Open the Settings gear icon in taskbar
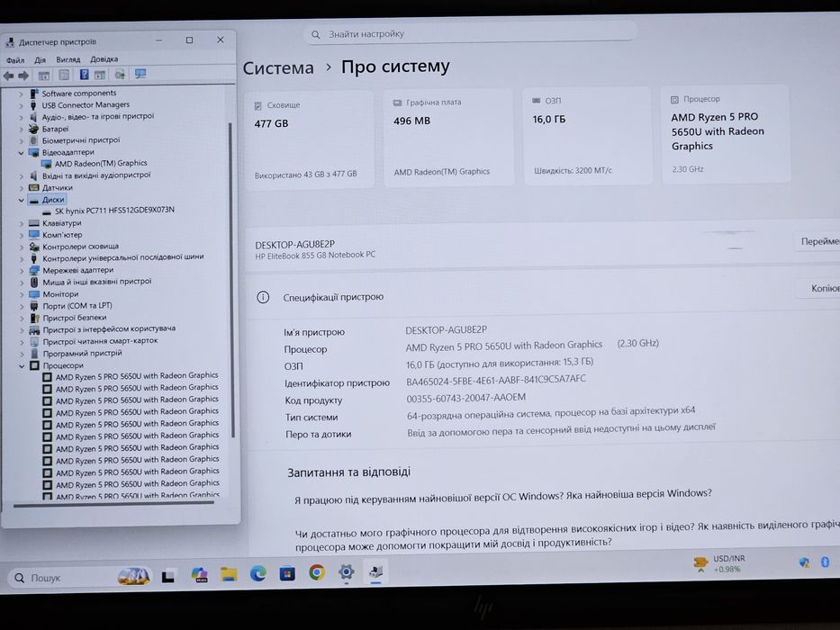Image resolution: width=840 pixels, height=630 pixels. [x=346, y=572]
